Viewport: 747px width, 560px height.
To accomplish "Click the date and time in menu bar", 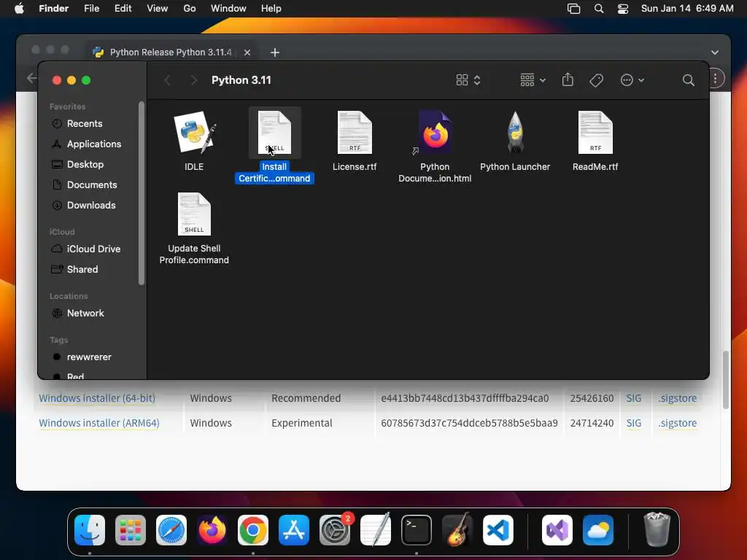I will (x=687, y=9).
